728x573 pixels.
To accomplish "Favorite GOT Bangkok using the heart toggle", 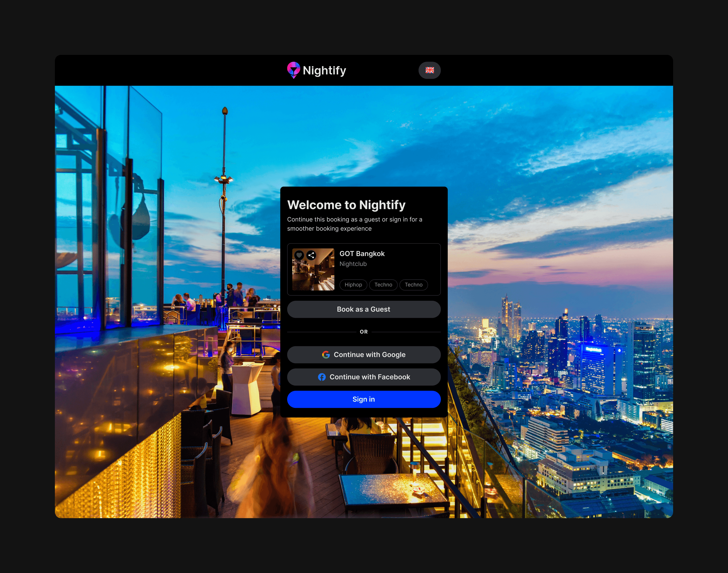I will tap(299, 255).
